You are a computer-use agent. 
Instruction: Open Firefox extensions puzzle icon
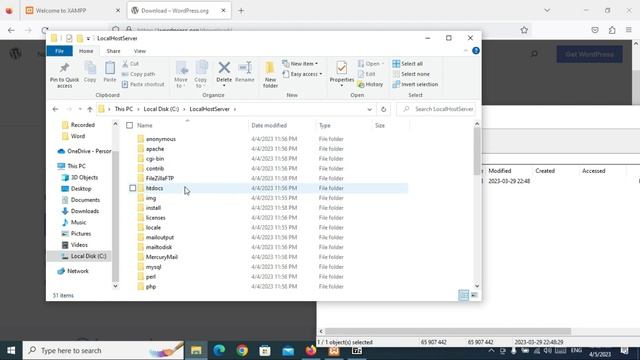[612, 30]
